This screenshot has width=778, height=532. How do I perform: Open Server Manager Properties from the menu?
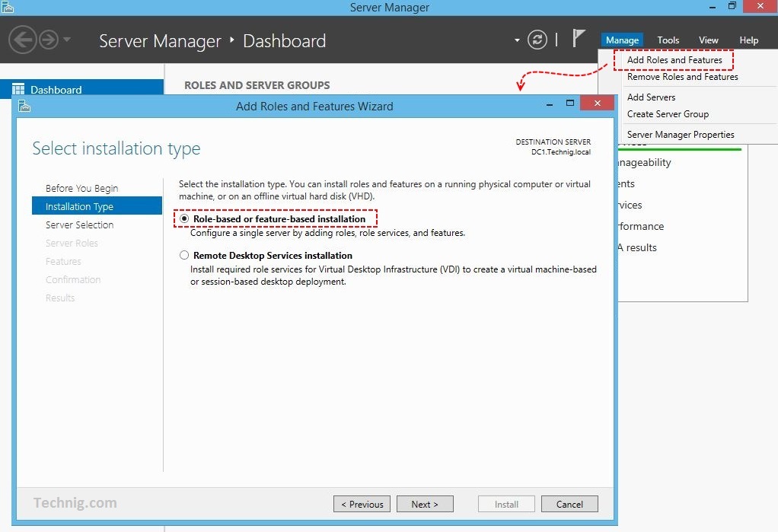point(681,134)
